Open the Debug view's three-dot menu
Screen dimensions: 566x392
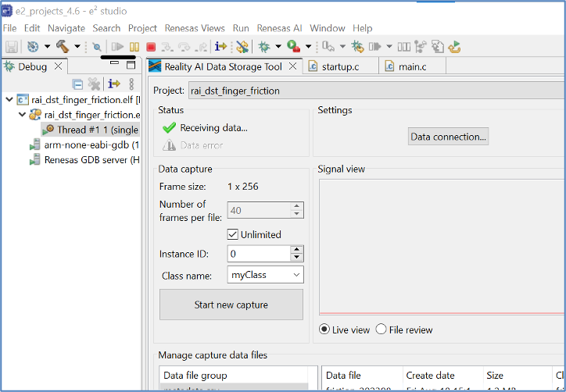tap(131, 84)
